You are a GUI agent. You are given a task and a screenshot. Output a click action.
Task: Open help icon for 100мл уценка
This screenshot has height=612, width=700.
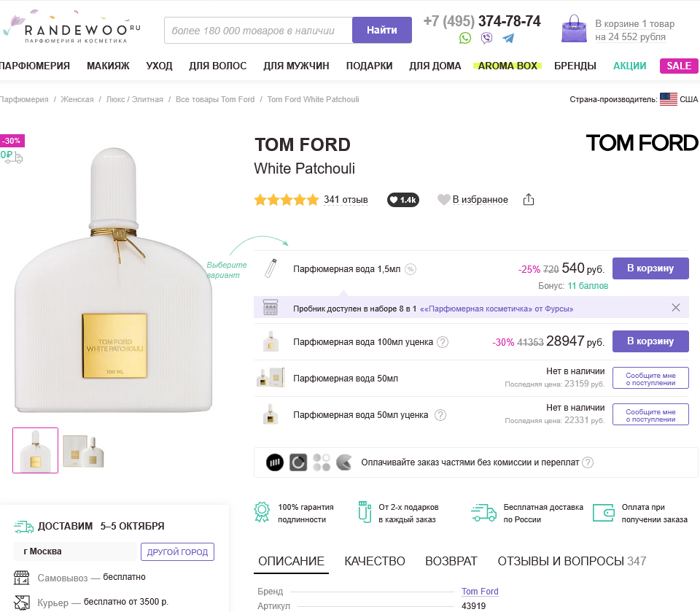point(442,342)
